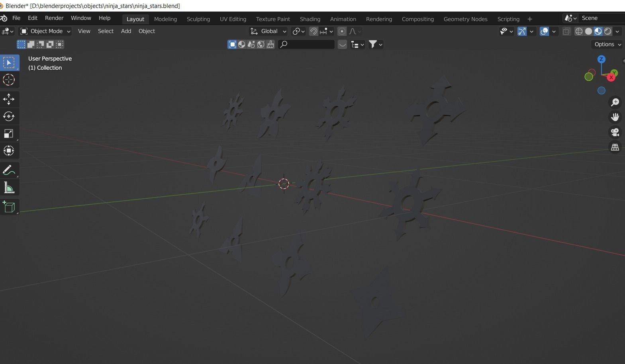Switch to solid viewport shading
The height and width of the screenshot is (364, 625).
[x=589, y=31]
